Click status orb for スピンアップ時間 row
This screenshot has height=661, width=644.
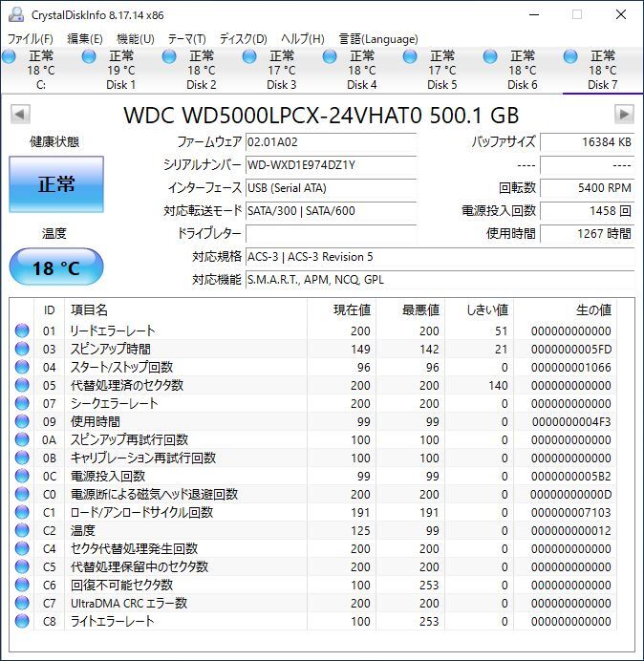tap(22, 349)
